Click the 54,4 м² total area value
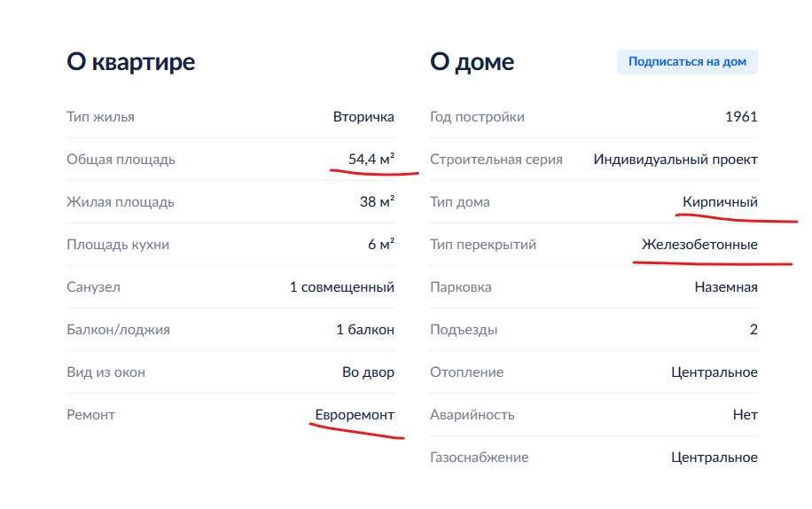Screen dimensions: 812x509 tap(371, 159)
